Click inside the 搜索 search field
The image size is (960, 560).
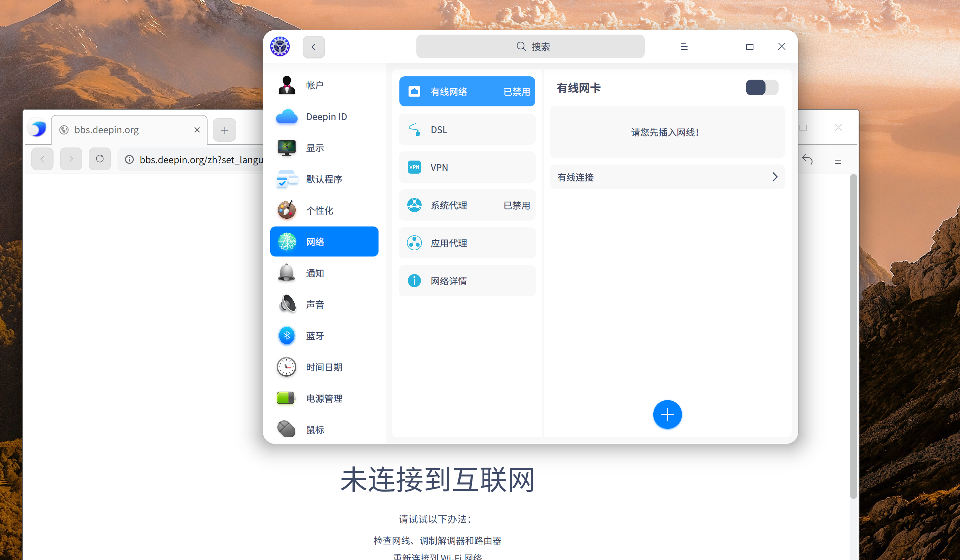(x=530, y=46)
